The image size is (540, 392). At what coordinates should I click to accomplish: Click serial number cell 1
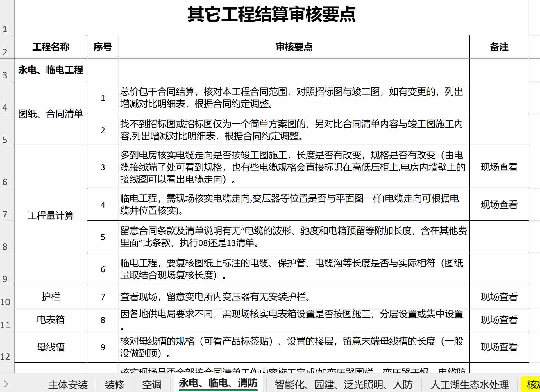pyautogui.click(x=103, y=98)
